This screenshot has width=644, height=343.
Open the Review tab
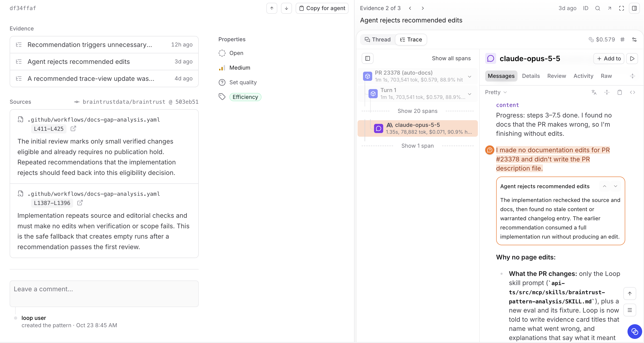click(x=556, y=76)
